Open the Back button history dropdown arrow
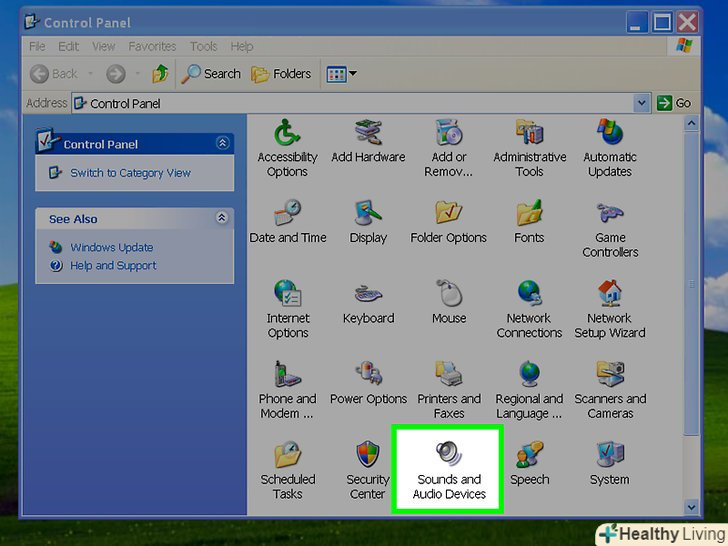This screenshot has width=728, height=546. (x=91, y=73)
